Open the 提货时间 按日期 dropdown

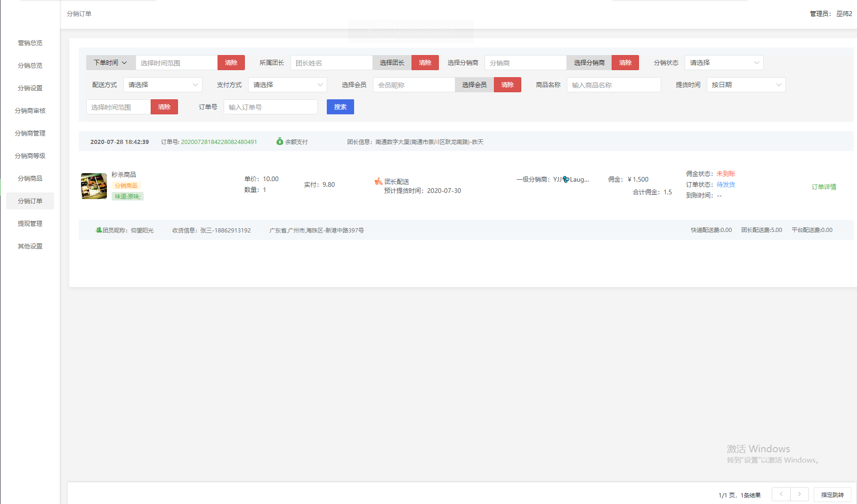point(746,85)
